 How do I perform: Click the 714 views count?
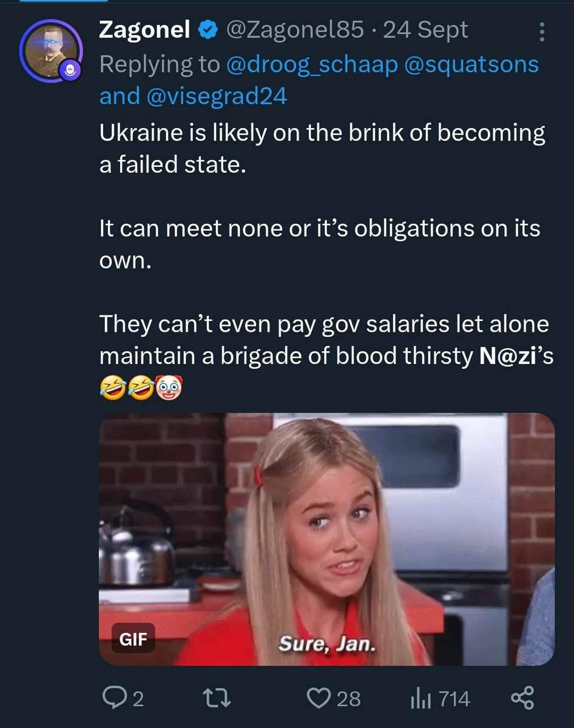(454, 699)
